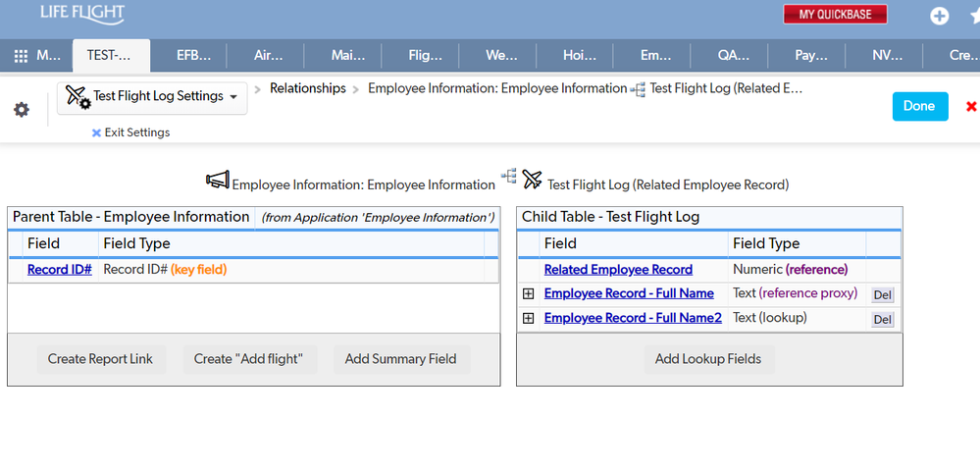Open the Test Flight Log Settings dropdown
The width and height of the screenshot is (980, 470).
click(152, 97)
